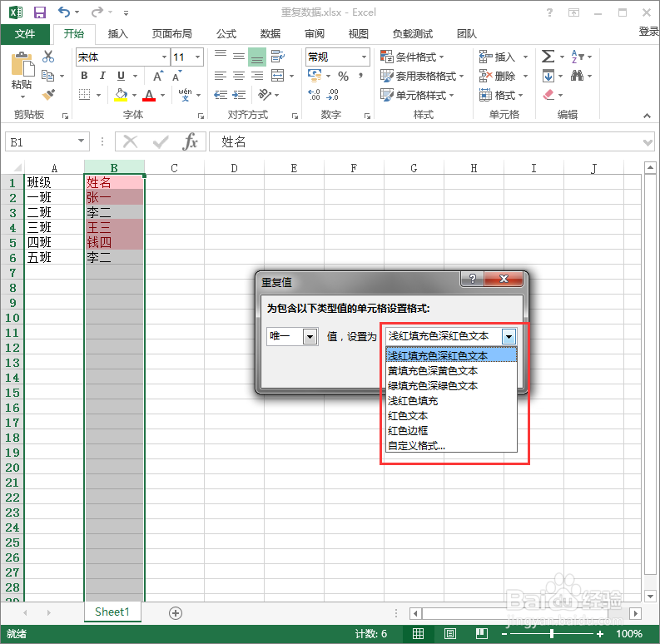Click the Copy icon
660x644 pixels.
(x=47, y=76)
